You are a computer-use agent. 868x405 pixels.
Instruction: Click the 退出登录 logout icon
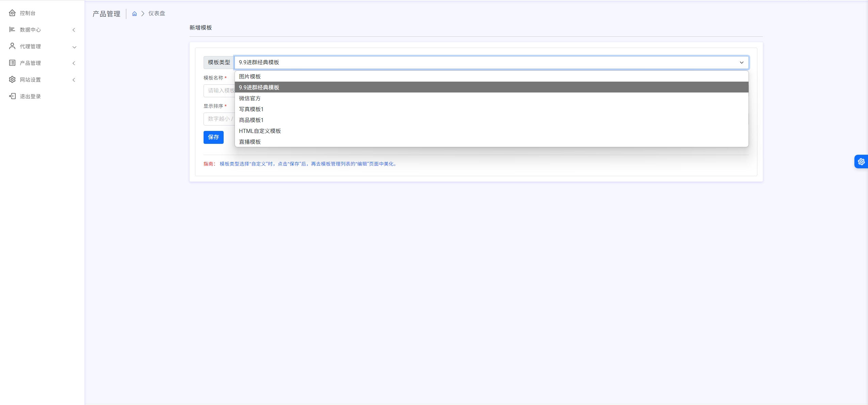(x=12, y=96)
